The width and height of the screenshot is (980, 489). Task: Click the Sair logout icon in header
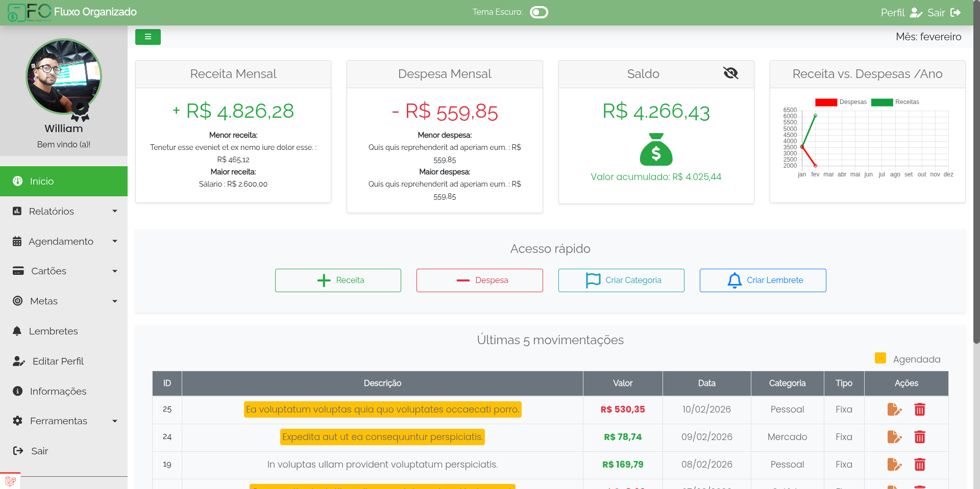tap(955, 13)
